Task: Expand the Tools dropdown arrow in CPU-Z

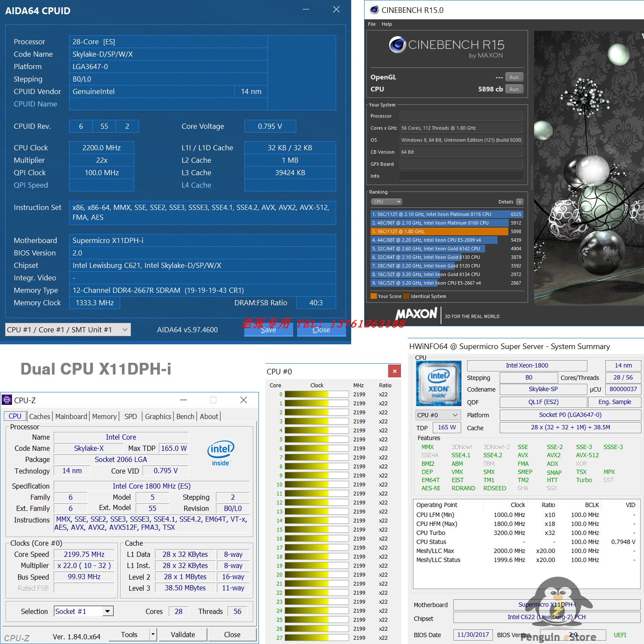Action: point(152,634)
